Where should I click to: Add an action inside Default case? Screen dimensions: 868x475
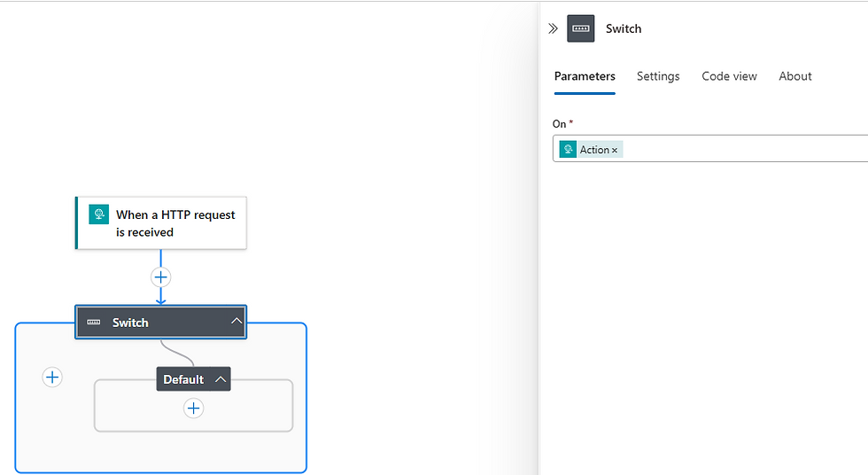[x=193, y=409]
